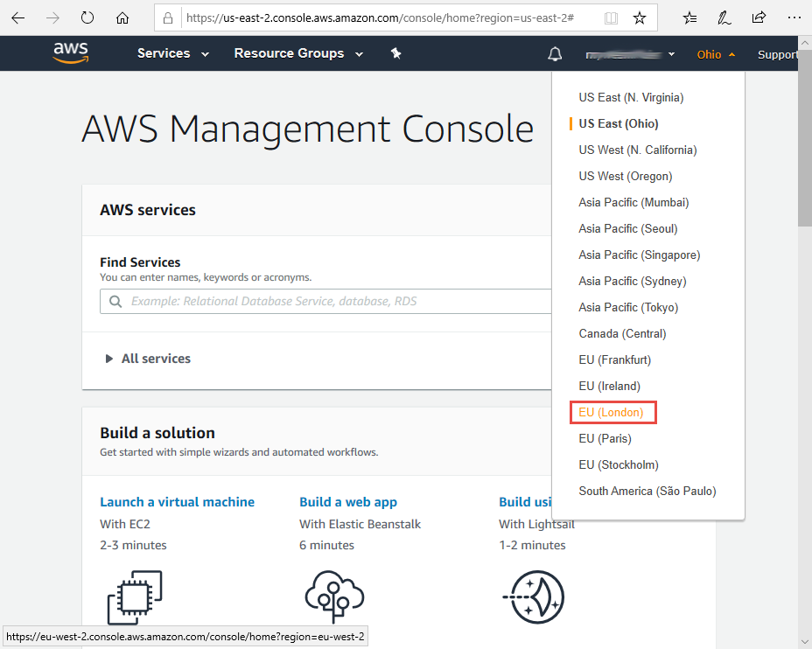Select EU (Stockholm) region
812x649 pixels.
[619, 464]
